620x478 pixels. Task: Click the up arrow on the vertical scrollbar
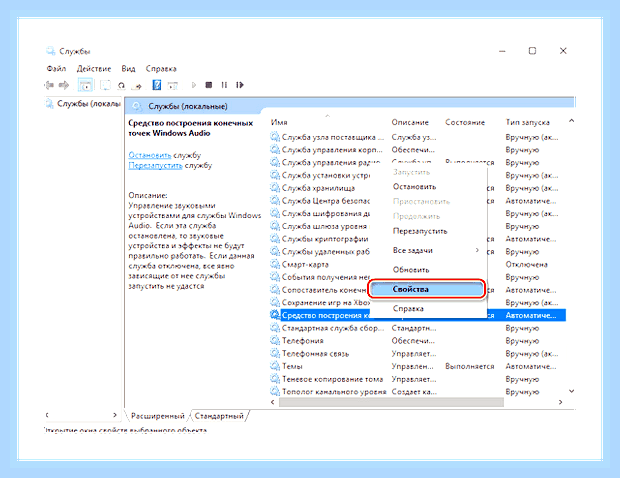click(x=571, y=121)
